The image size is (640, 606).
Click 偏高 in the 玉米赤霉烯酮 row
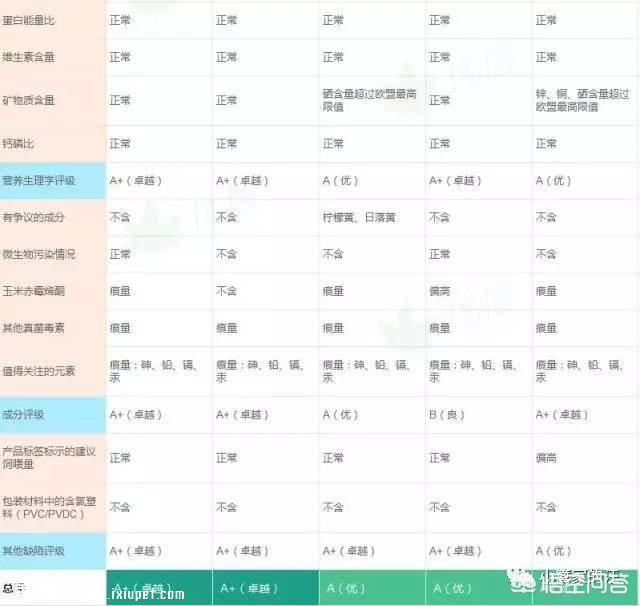[440, 291]
